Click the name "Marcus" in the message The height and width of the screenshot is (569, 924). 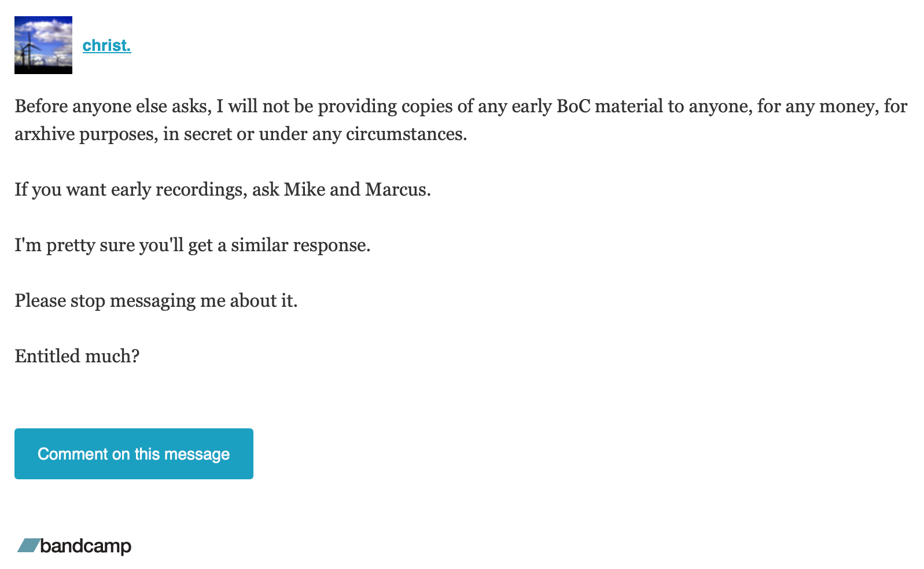[x=396, y=190]
